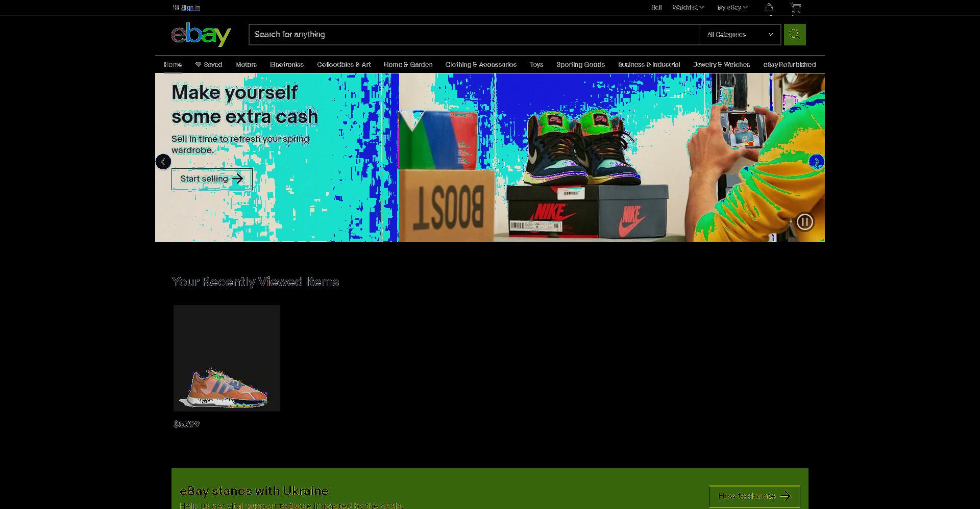
Task: Pause the banner carousel
Action: pyautogui.click(x=805, y=222)
